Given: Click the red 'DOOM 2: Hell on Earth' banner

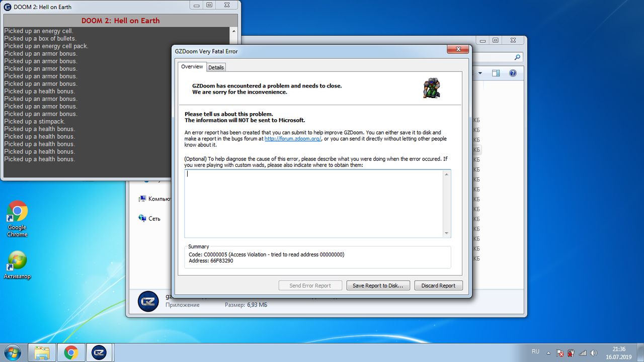Looking at the screenshot, I should (120, 21).
